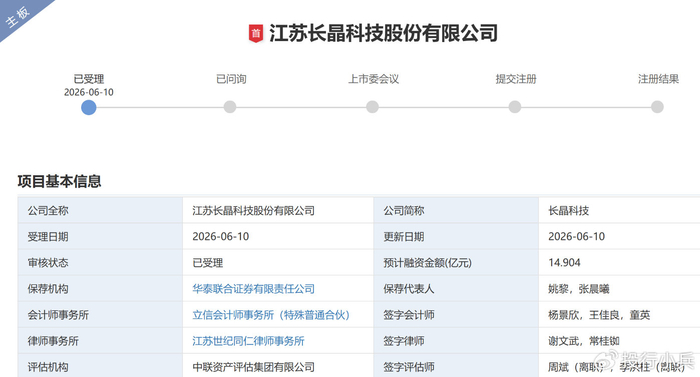This screenshot has height=377, width=700.
Task: Click the 已问询 stage label
Action: (x=231, y=79)
